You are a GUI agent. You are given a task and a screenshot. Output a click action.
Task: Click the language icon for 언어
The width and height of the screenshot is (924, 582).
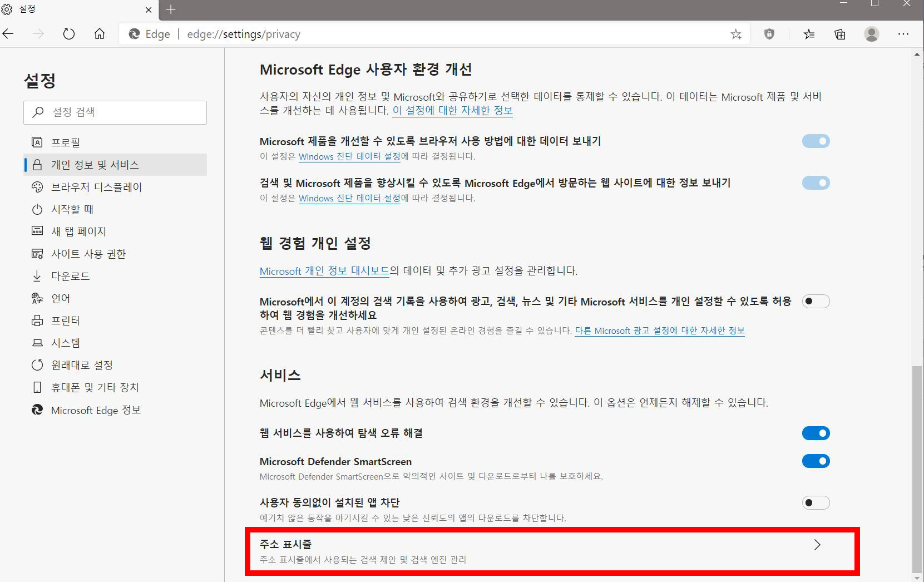[x=37, y=298]
